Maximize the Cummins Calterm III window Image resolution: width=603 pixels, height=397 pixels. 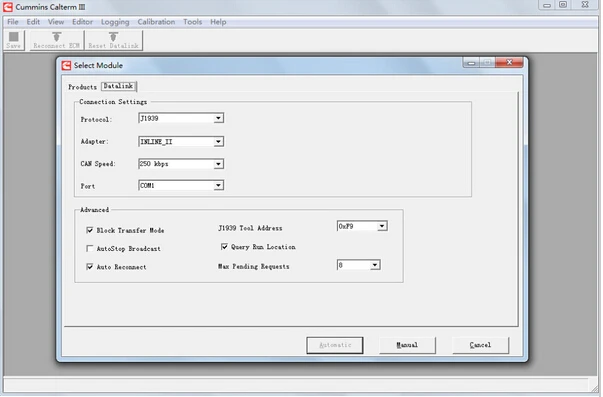click(563, 5)
